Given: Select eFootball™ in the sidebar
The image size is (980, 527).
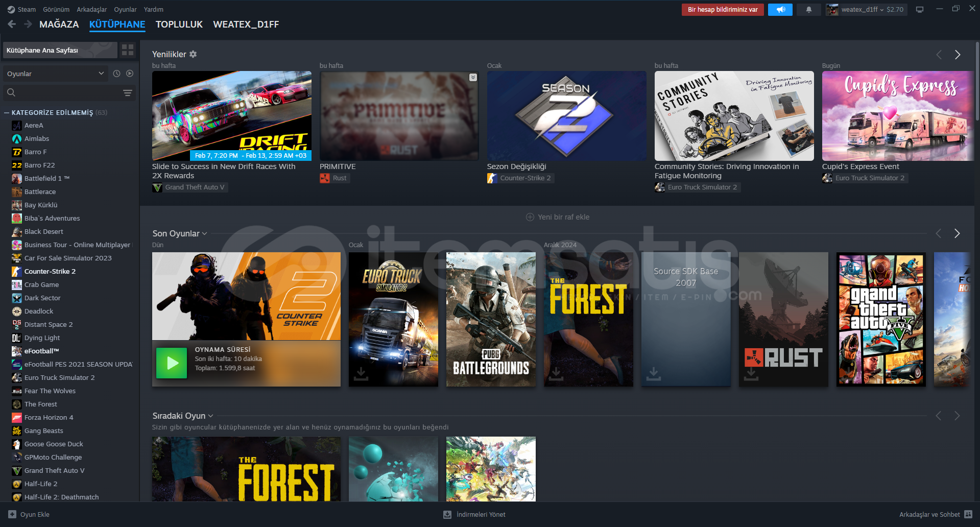Looking at the screenshot, I should (41, 351).
